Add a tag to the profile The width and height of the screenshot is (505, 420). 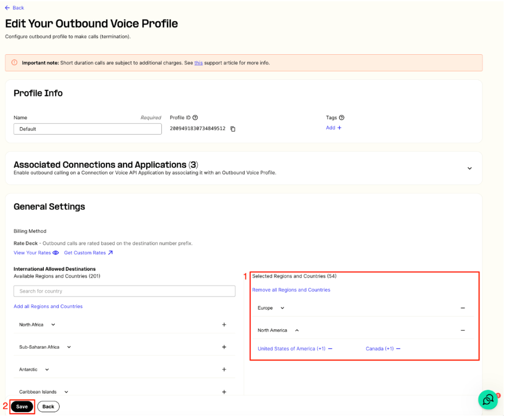point(333,128)
